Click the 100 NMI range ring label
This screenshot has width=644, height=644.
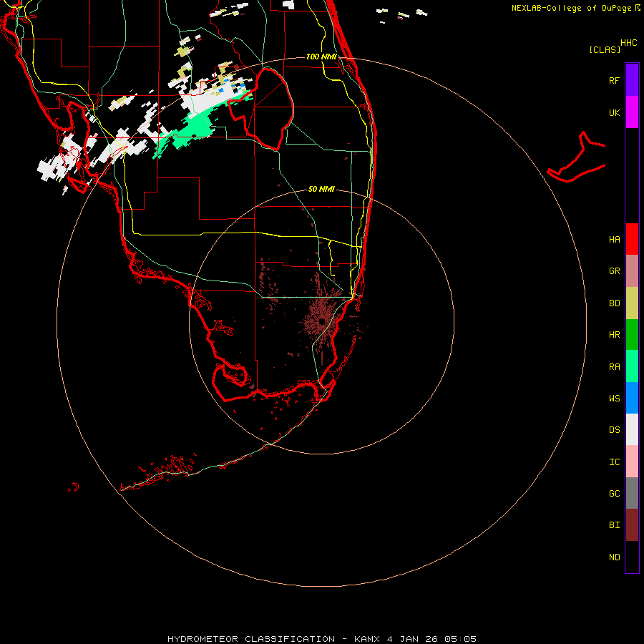pyautogui.click(x=321, y=57)
